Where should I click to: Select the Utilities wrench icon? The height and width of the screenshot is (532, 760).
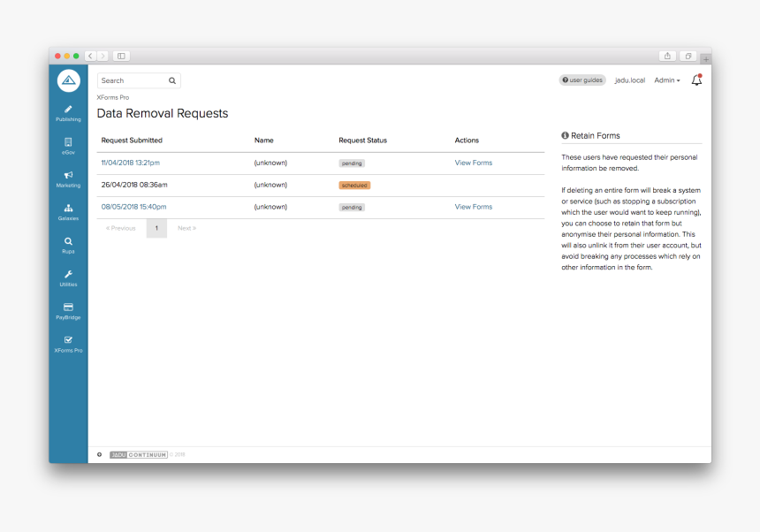pyautogui.click(x=68, y=276)
